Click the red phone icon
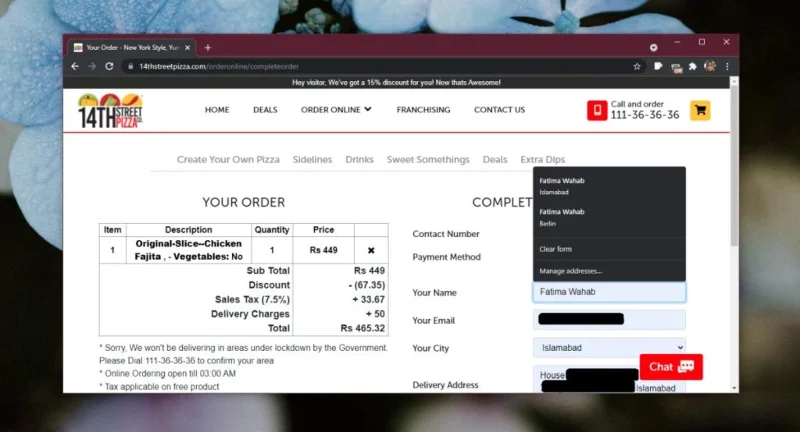 pyautogui.click(x=597, y=110)
